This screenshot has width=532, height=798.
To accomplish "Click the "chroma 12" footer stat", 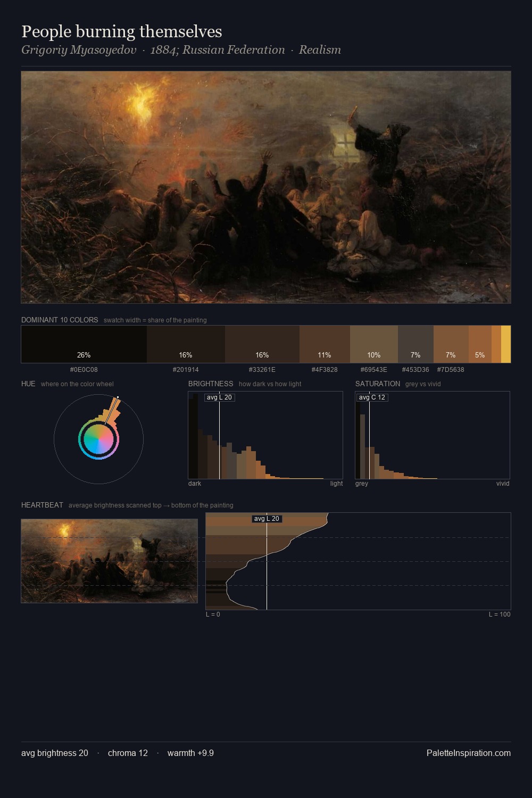I will (128, 753).
